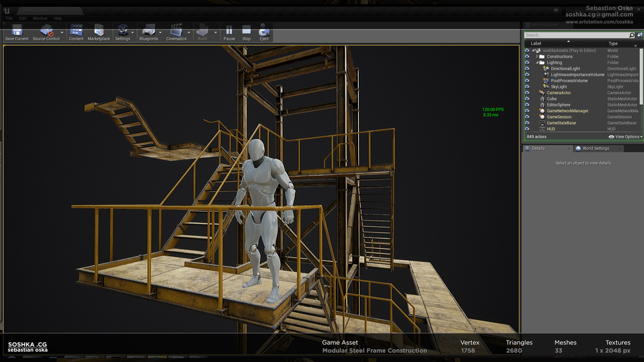This screenshot has width=644, height=362.
Task: Hide the EditorSphere via eye icon
Action: (x=527, y=104)
